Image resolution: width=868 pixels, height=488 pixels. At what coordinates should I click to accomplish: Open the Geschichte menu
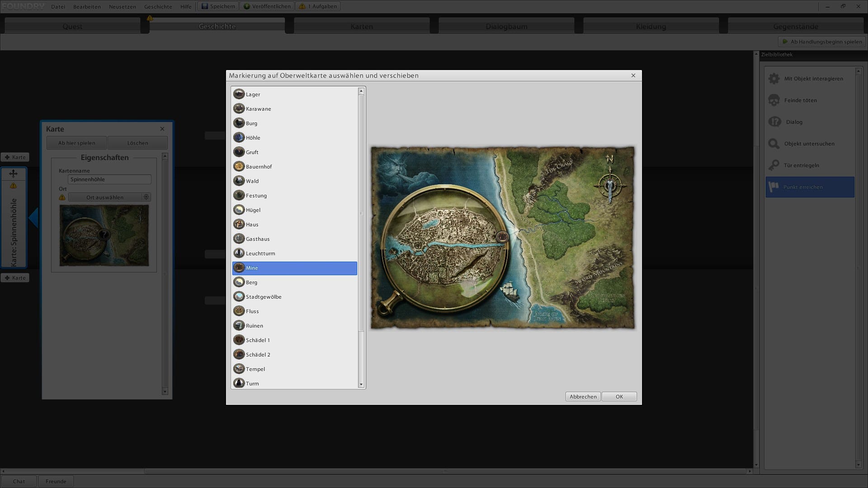158,6
